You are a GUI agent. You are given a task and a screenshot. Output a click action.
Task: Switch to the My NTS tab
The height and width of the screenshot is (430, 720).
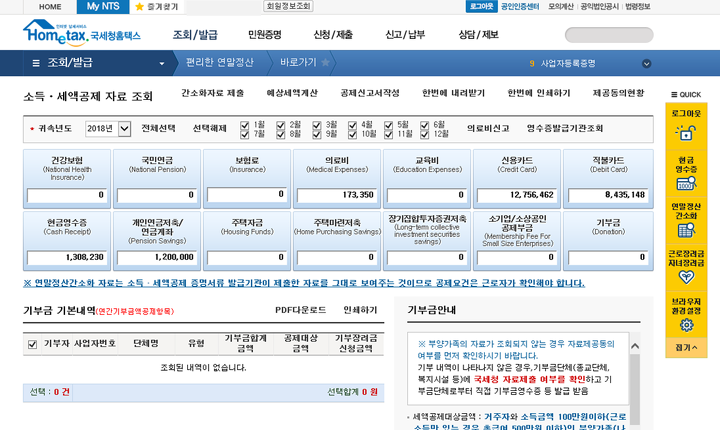tap(103, 6)
